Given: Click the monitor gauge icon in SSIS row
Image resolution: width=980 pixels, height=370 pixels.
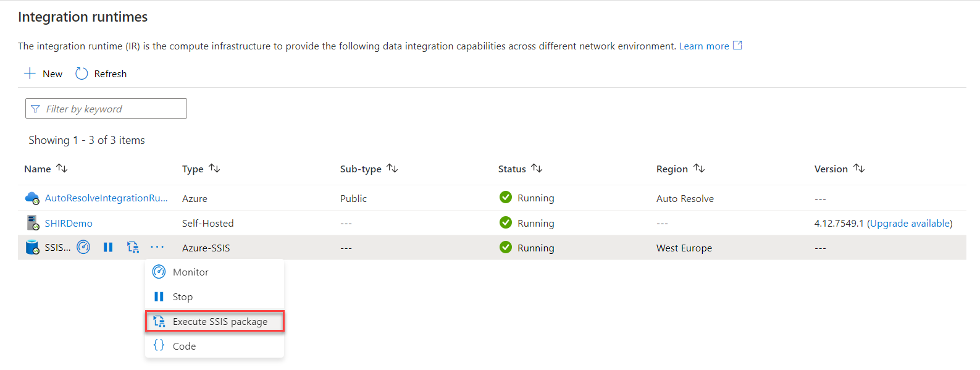Looking at the screenshot, I should [83, 248].
